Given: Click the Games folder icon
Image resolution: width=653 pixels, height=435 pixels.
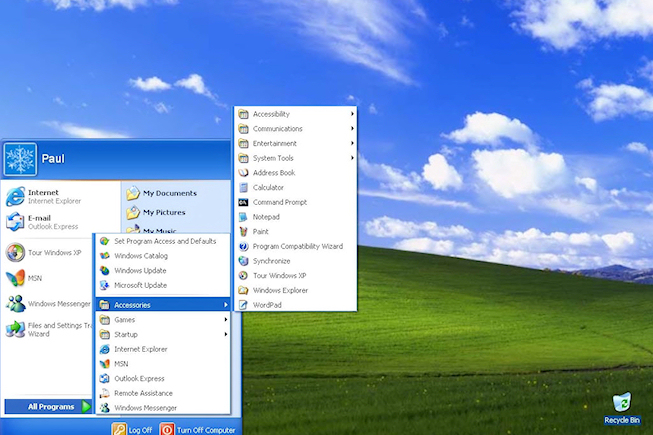Looking at the screenshot, I should (x=105, y=320).
